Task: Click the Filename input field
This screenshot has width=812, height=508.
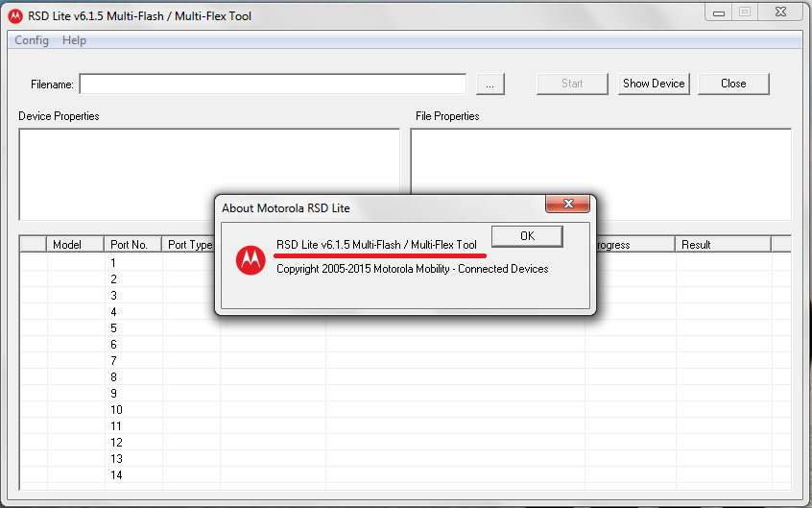Action: pos(273,84)
